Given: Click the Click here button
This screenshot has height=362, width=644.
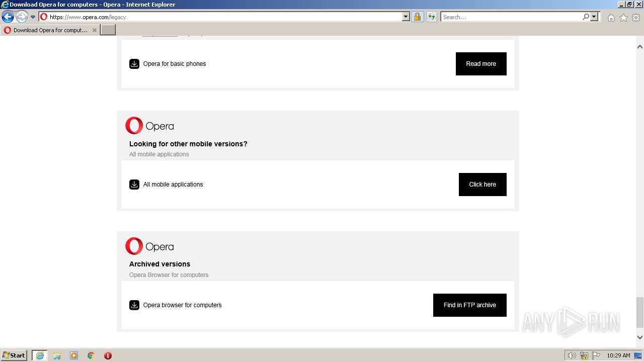Looking at the screenshot, I should [x=482, y=185].
